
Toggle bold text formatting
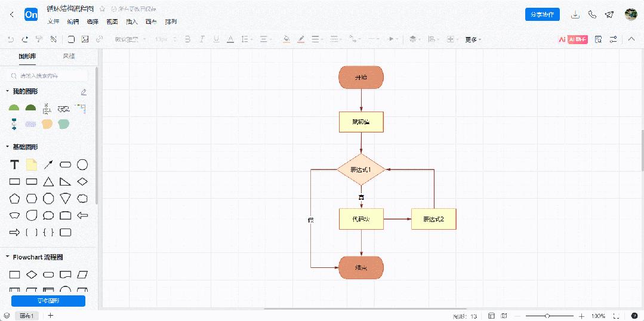point(187,39)
